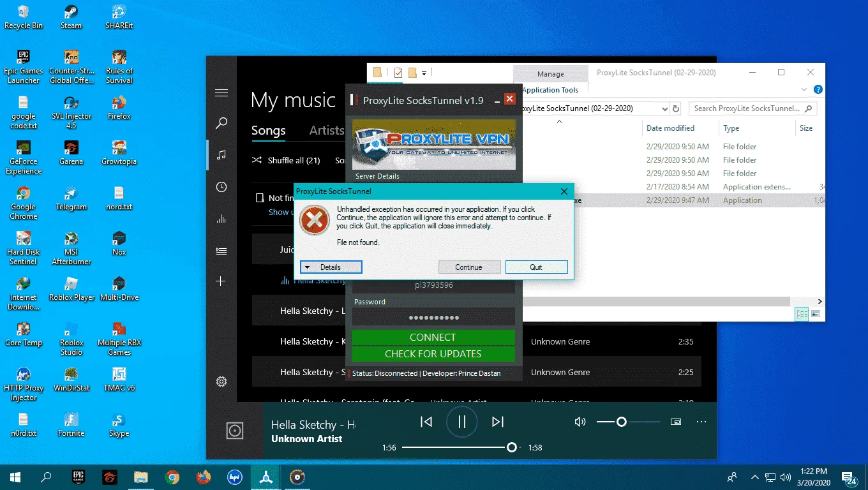
Task: Expand the Details dropdown in error dialog
Action: pos(331,267)
